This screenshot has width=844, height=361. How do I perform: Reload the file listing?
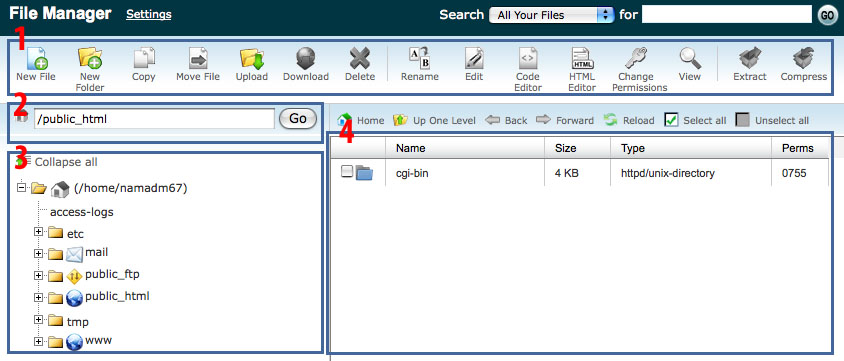(x=629, y=120)
